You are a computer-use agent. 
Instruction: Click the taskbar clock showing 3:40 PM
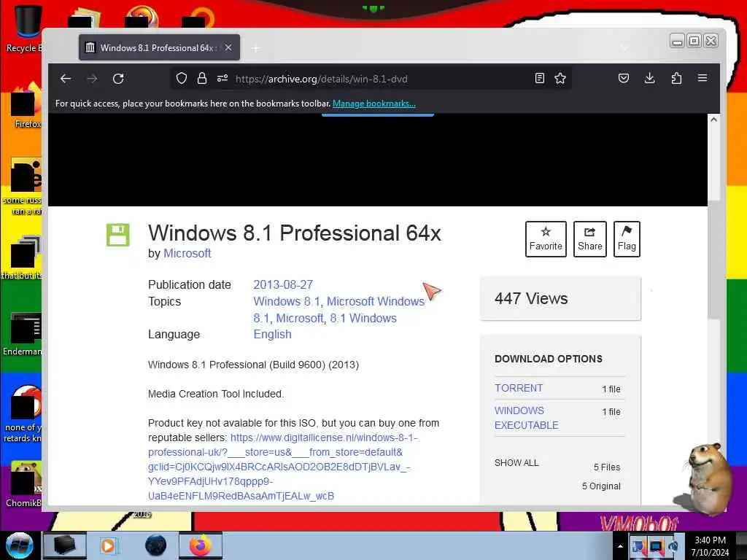pos(710,546)
